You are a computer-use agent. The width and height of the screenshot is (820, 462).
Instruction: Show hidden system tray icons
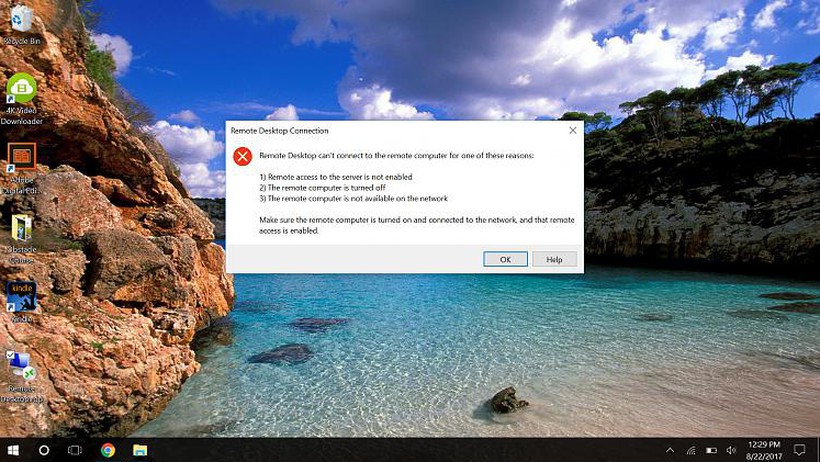click(670, 450)
